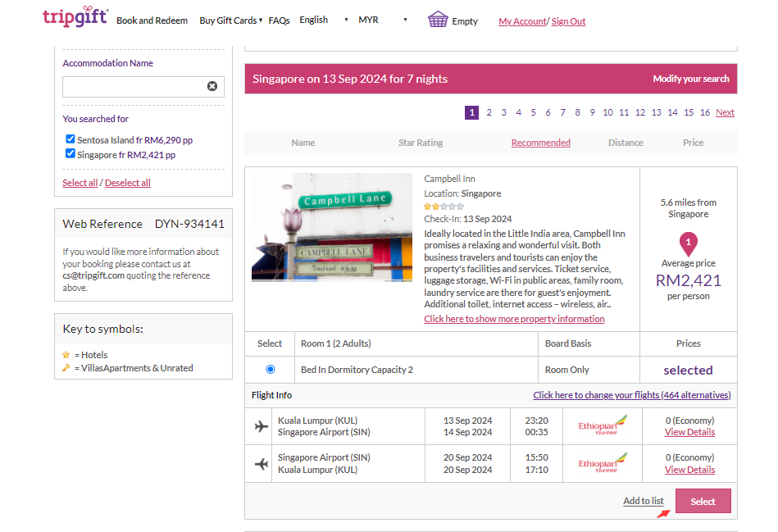Go to results page 10
Viewport: 778px width, 532px height.
[x=607, y=112]
